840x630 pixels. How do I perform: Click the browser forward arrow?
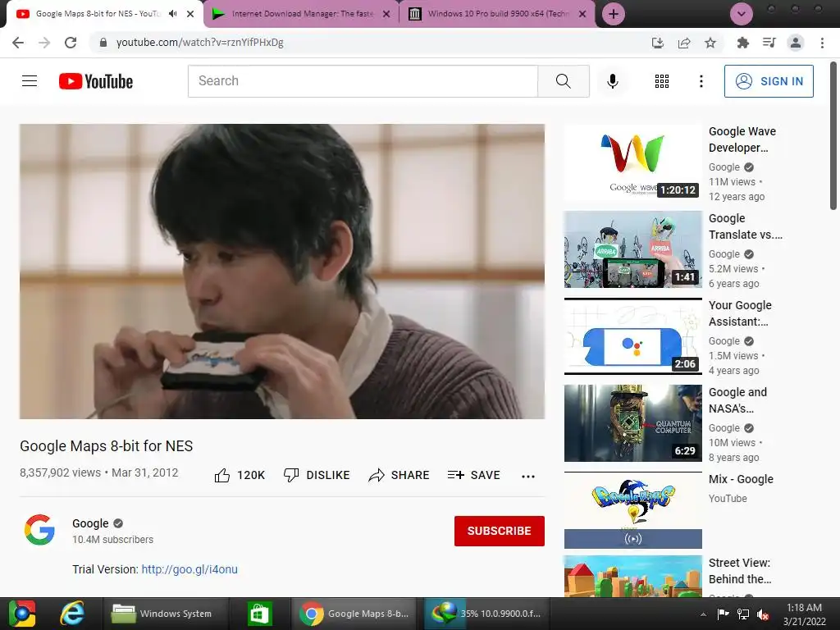coord(44,43)
